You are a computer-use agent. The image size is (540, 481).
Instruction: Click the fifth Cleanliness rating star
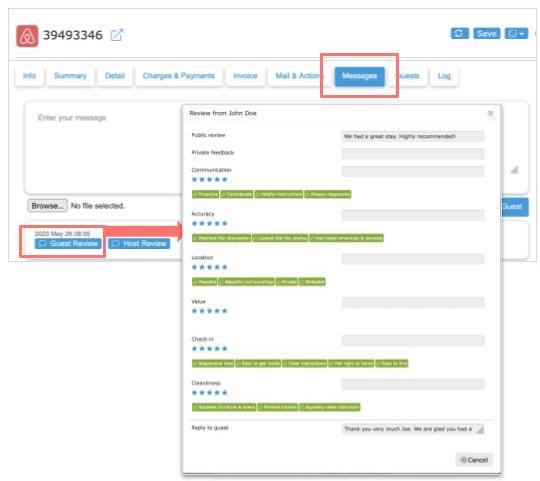[x=225, y=393]
